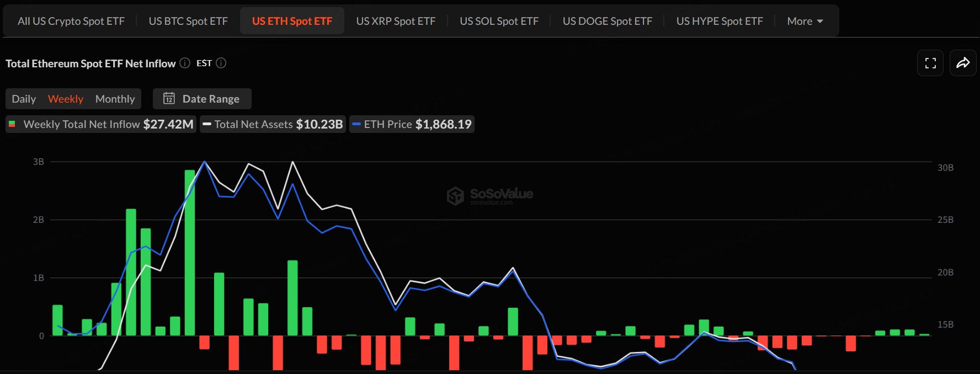Select the Monthly interval
Image resolution: width=980 pixels, height=374 pixels.
[x=115, y=99]
